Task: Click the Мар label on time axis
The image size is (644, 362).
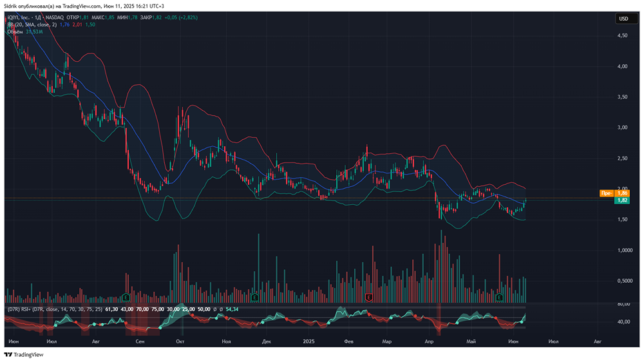Action: click(x=387, y=341)
